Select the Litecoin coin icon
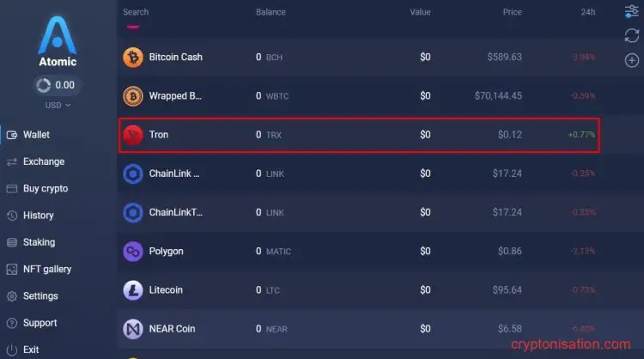This screenshot has height=359, width=644. [133, 290]
